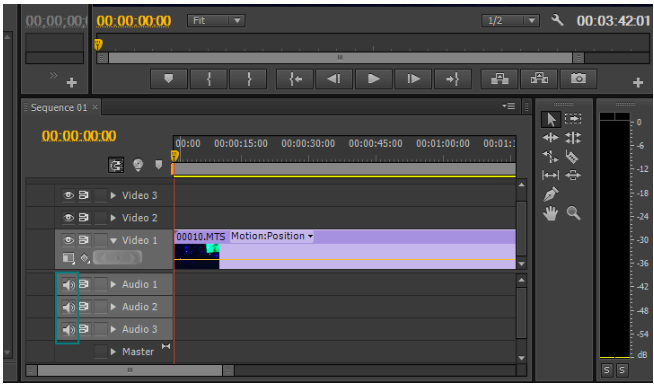Expand the Video 2 track
654x384 pixels.
click(113, 218)
